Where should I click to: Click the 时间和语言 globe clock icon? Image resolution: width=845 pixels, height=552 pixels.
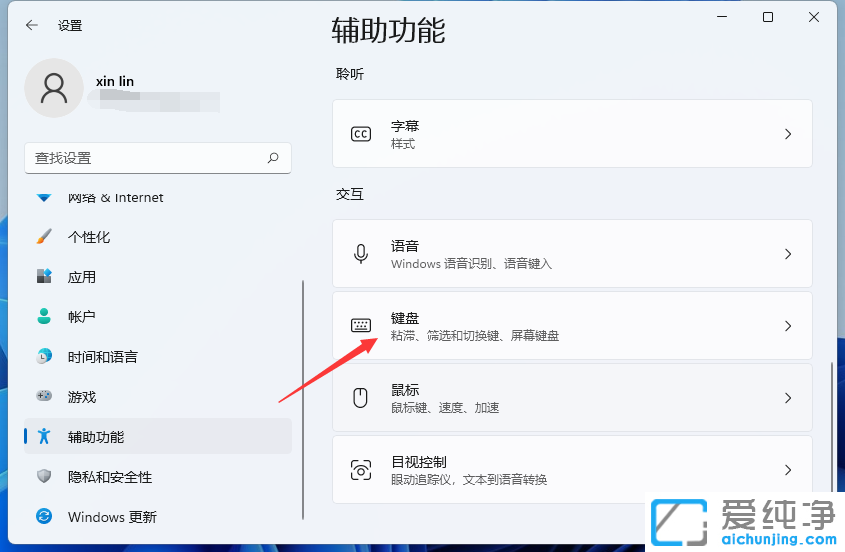[x=44, y=356]
